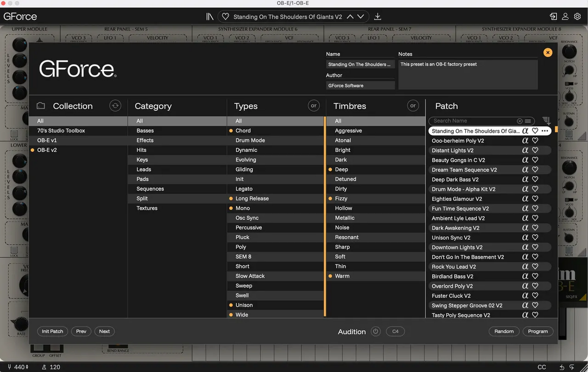The image size is (588, 372).
Task: Click the save preset download icon
Action: (x=378, y=17)
